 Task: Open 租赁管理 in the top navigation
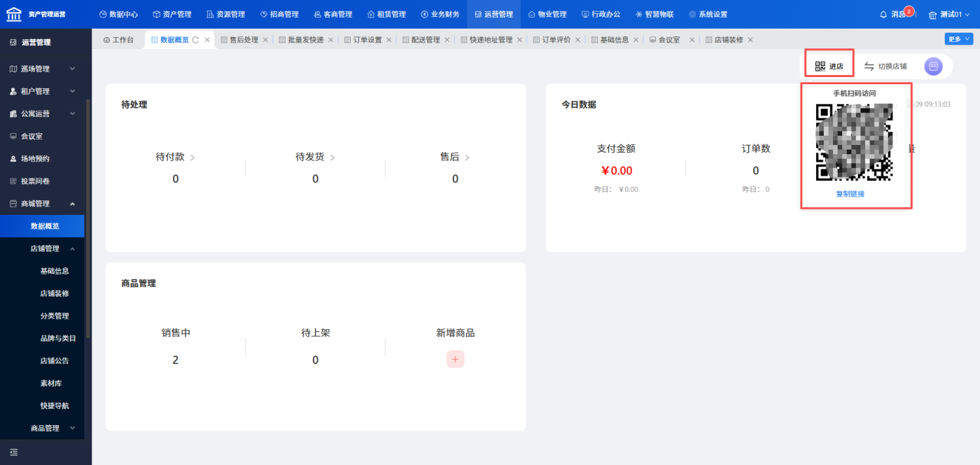(386, 14)
